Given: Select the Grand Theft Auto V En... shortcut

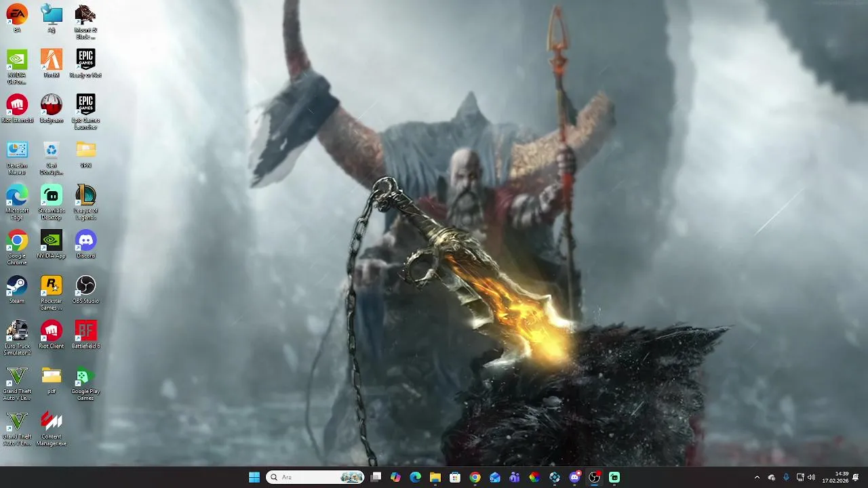Looking at the screenshot, I should [17, 428].
